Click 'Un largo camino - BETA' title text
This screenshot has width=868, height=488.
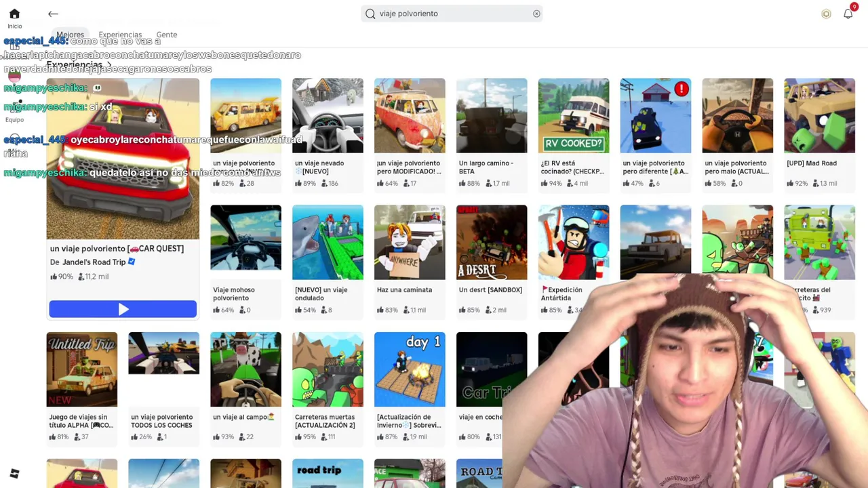486,167
